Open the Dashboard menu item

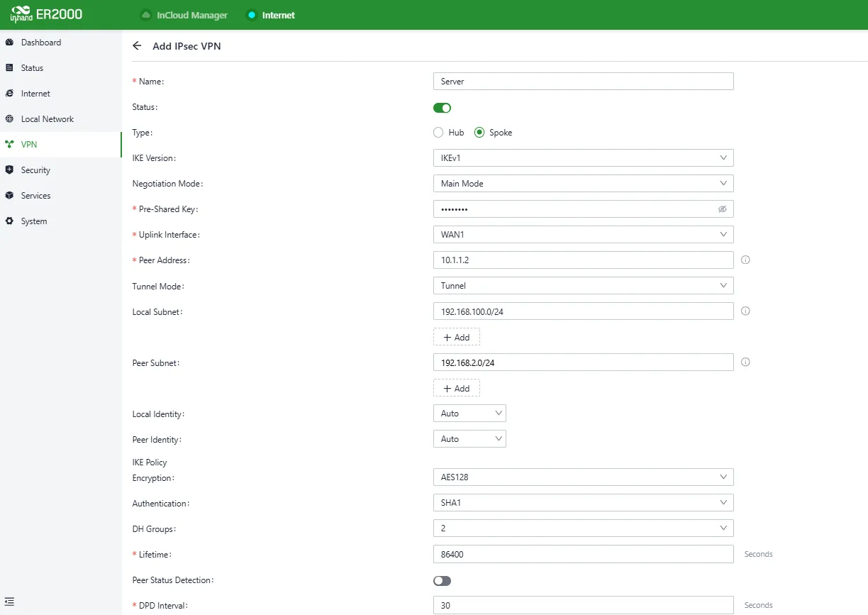(x=61, y=43)
